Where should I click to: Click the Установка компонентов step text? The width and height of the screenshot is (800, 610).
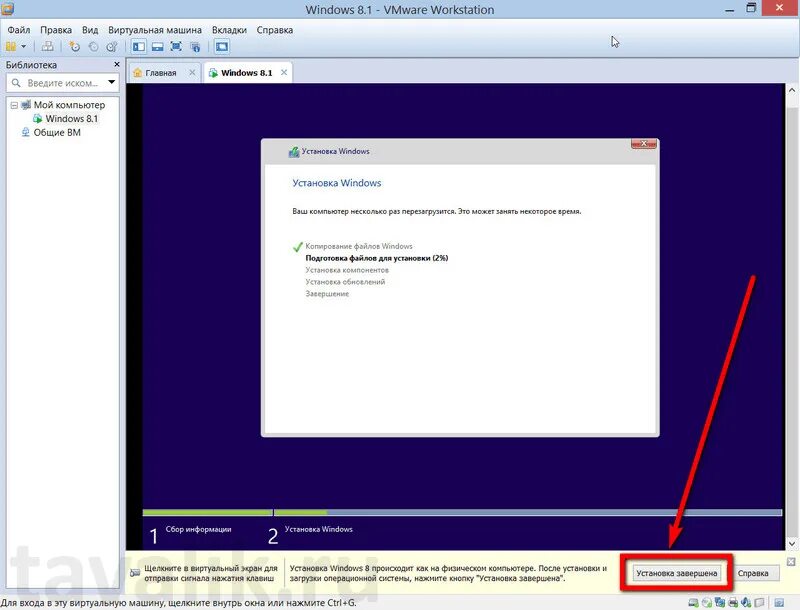(347, 270)
